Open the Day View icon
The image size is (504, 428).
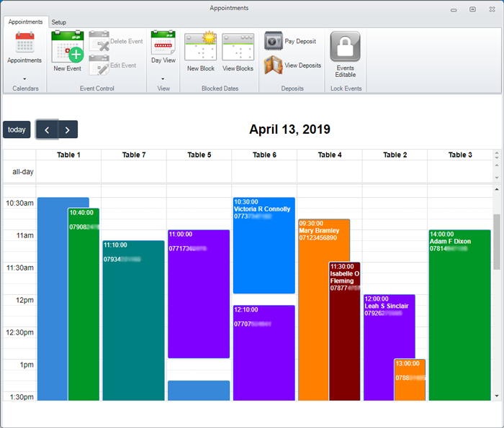163,44
